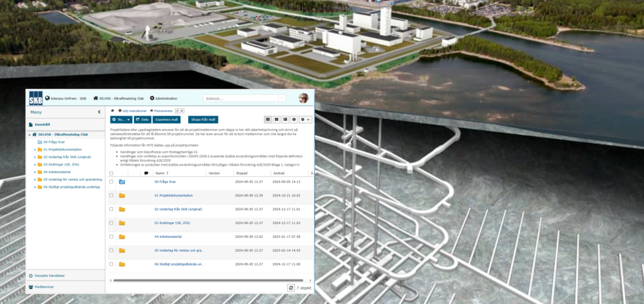Check the select-all checkbox in the header
Viewport: 644px width, 304px height.
pyautogui.click(x=112, y=173)
